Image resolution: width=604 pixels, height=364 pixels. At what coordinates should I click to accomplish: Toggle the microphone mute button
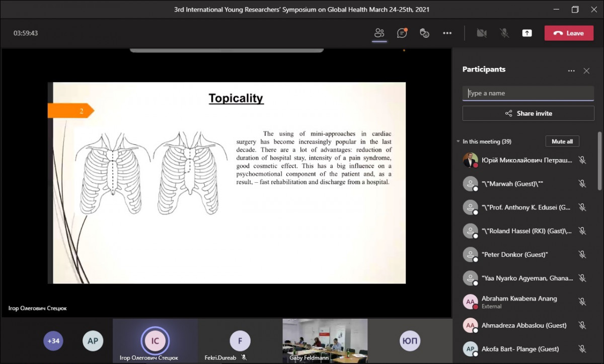point(504,33)
